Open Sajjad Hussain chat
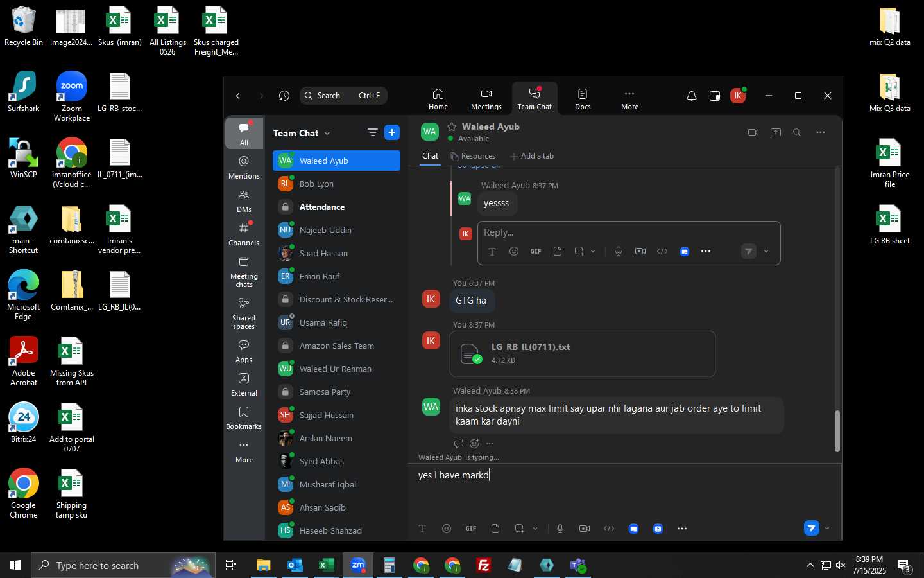The width and height of the screenshot is (924, 578). click(x=336, y=415)
